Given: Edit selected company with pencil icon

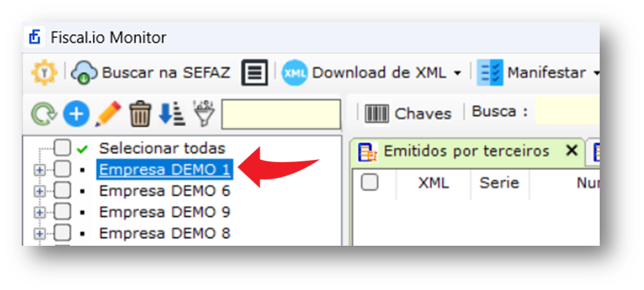Looking at the screenshot, I should 108,114.
